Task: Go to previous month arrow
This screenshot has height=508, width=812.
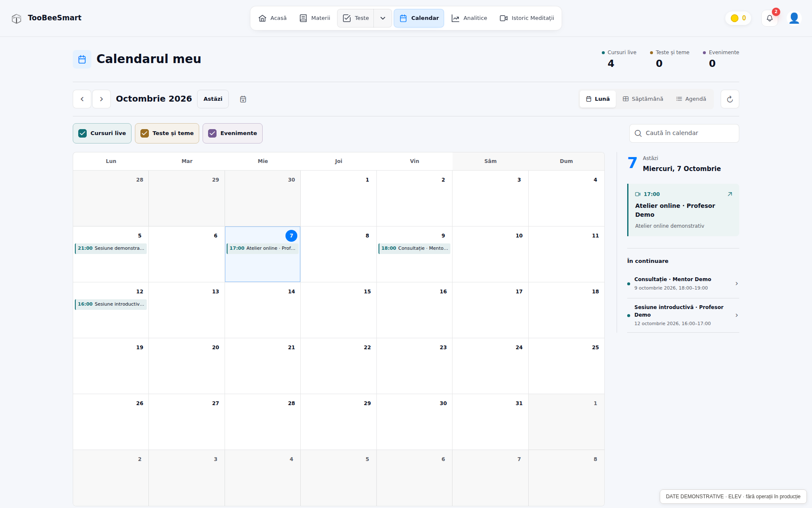Action: pyautogui.click(x=82, y=99)
